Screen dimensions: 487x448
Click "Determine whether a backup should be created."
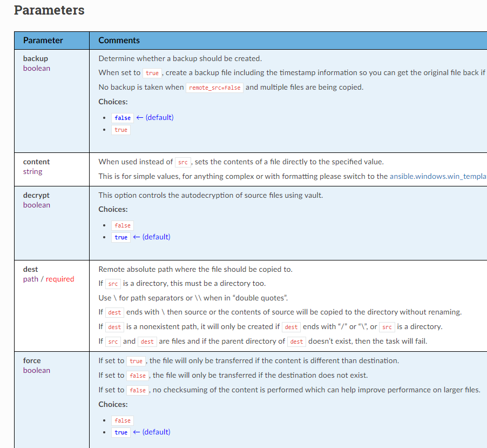[x=180, y=58]
